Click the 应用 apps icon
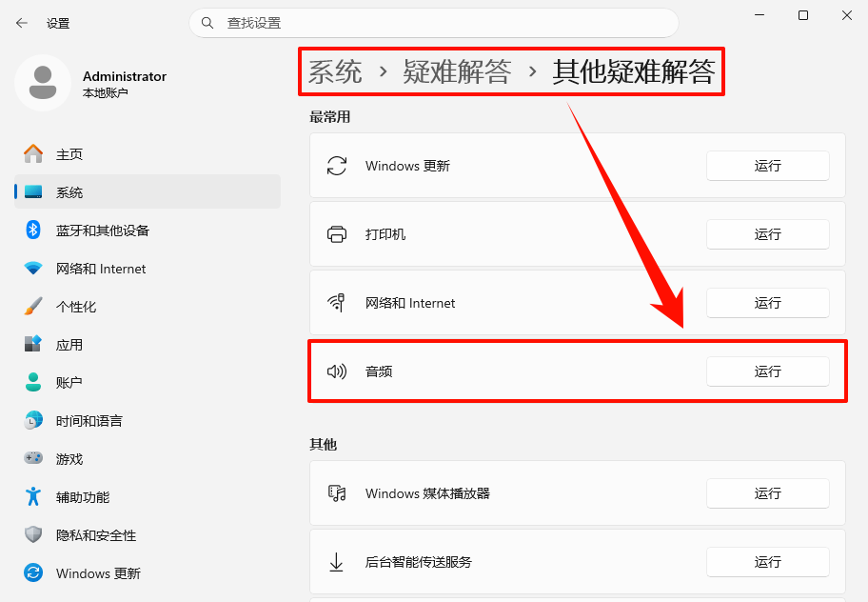The image size is (868, 602). tap(33, 345)
